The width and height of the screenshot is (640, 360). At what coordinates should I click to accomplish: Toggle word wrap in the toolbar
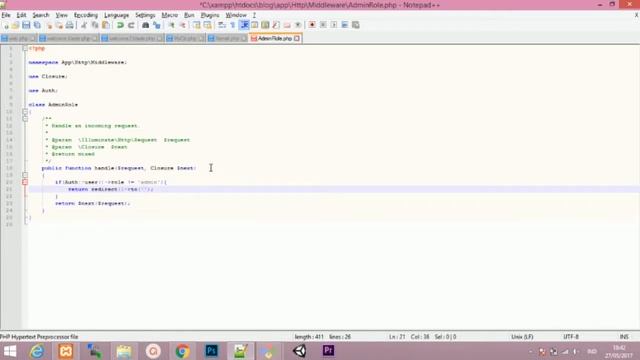coord(222,25)
